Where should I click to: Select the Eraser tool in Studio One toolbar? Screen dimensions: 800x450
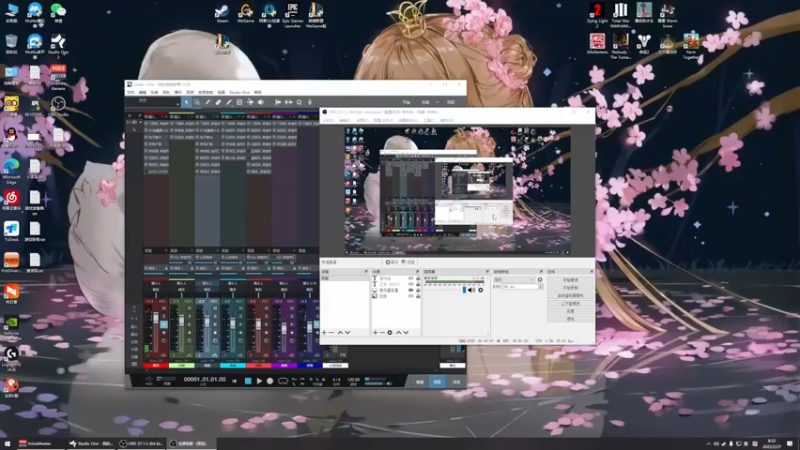[218, 103]
